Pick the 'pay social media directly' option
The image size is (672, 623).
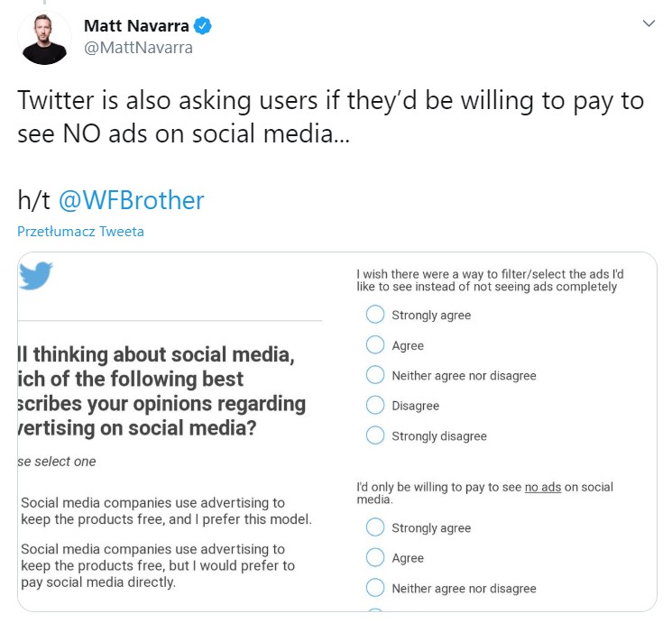point(158,565)
